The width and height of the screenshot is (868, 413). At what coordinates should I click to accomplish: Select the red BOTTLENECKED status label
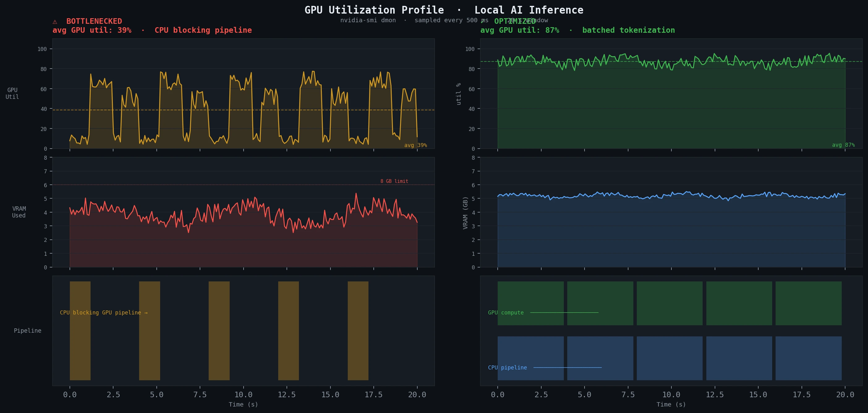pos(94,21)
